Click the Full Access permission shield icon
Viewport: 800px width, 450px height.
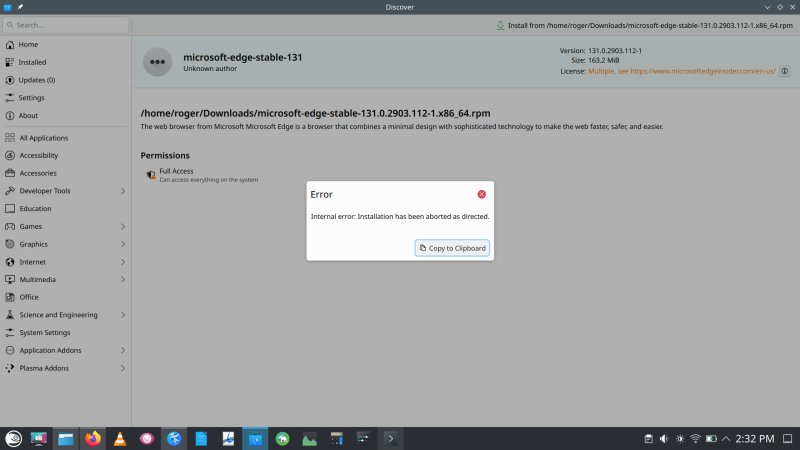click(x=151, y=175)
